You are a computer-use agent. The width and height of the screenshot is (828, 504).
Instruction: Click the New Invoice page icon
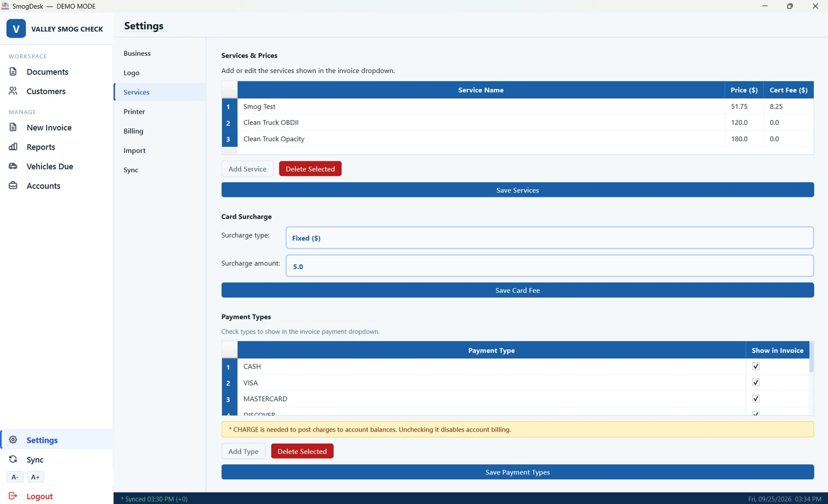pyautogui.click(x=13, y=127)
